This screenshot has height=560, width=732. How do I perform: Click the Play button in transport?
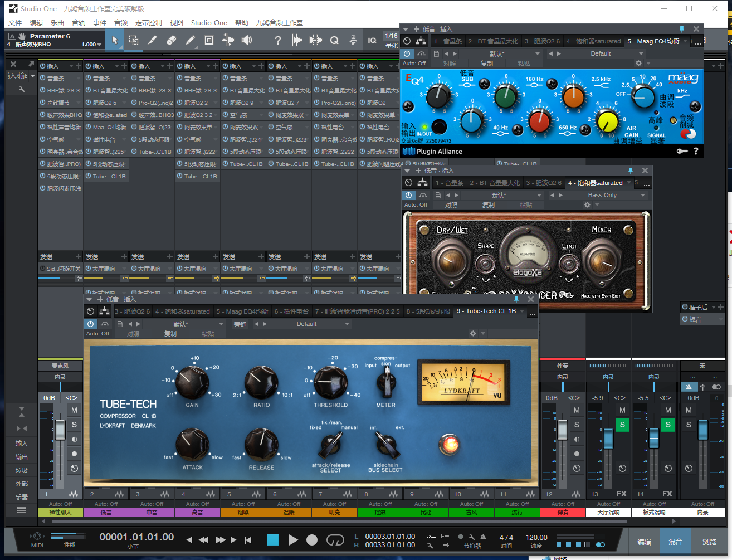(x=293, y=539)
